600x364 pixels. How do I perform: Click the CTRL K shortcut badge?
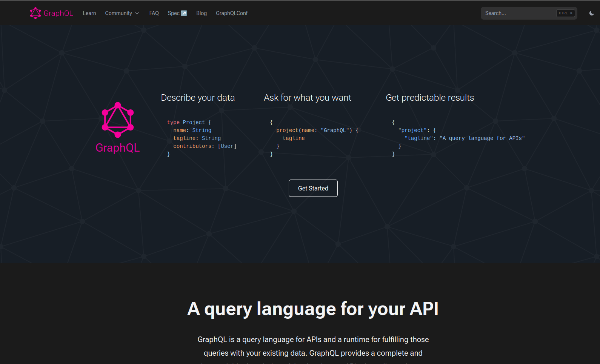point(566,13)
